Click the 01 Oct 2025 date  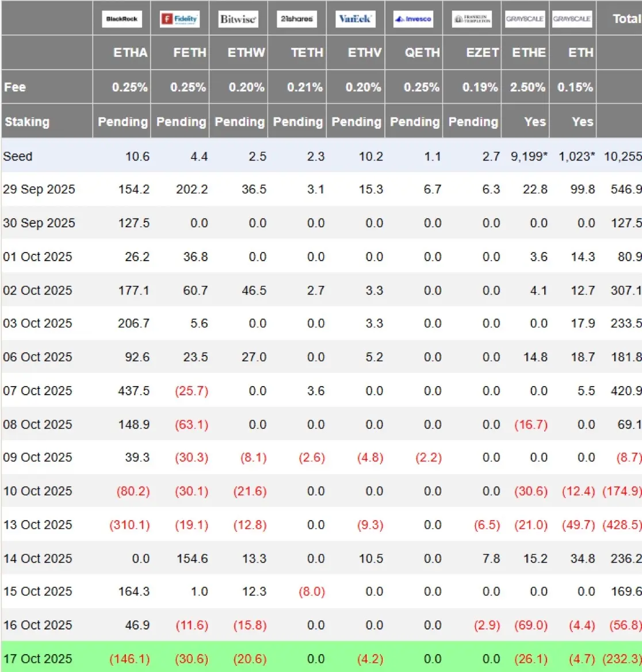pyautogui.click(x=38, y=257)
